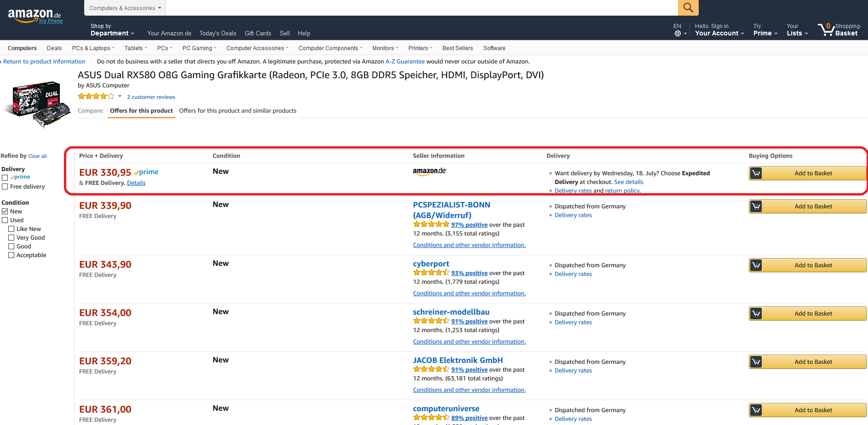The height and width of the screenshot is (425, 868).
Task: Open the Best Sellers category link
Action: coord(458,48)
